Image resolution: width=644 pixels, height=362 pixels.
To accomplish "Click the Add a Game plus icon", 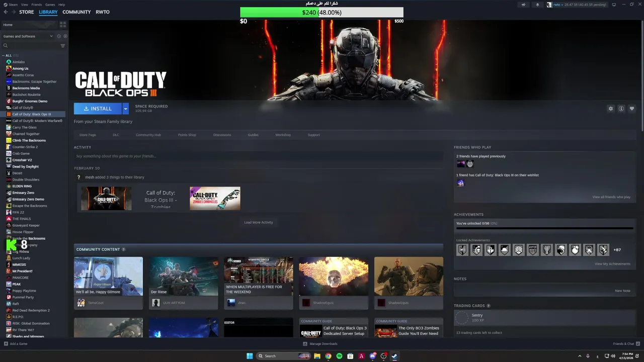I will tap(6, 344).
